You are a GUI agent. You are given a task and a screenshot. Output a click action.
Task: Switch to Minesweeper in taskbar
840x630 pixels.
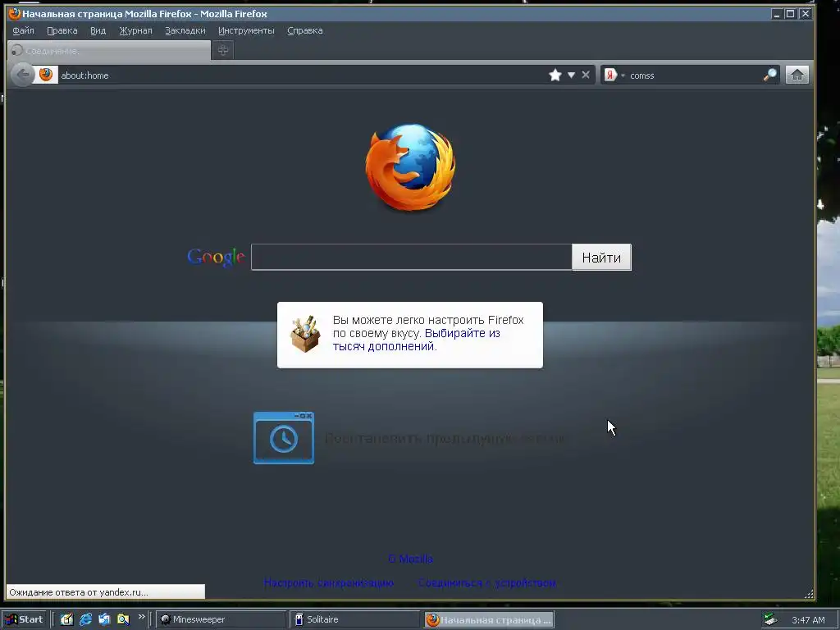tap(221, 619)
